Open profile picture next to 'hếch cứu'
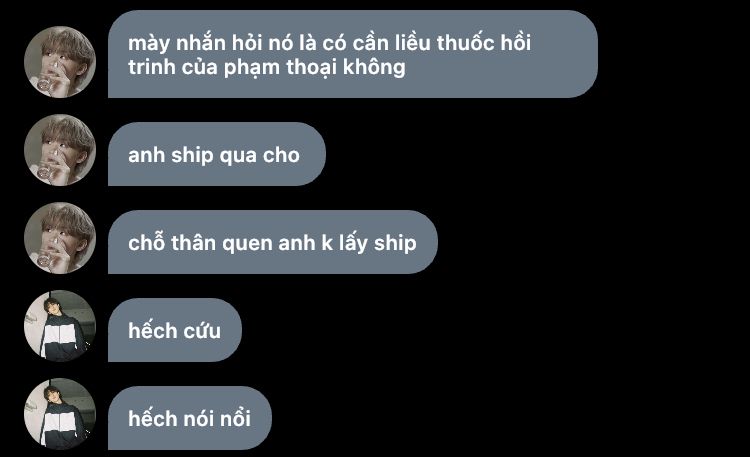The height and width of the screenshot is (457, 750). pyautogui.click(x=60, y=326)
